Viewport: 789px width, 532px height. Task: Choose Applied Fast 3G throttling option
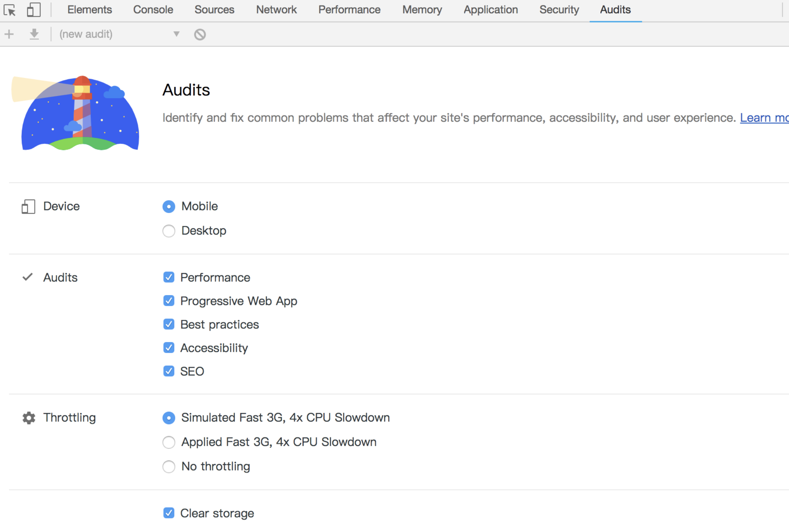[x=169, y=443]
